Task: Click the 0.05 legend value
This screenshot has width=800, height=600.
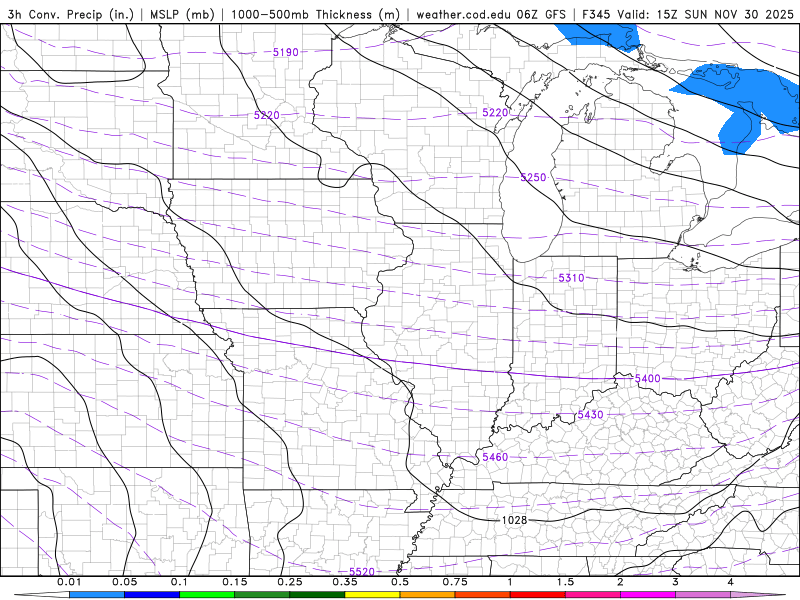Action: (124, 582)
